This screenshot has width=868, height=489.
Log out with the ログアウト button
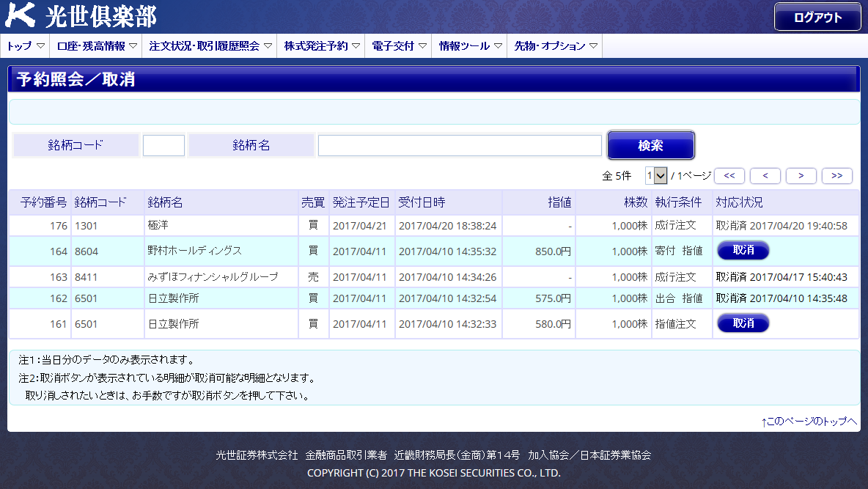[x=817, y=17]
